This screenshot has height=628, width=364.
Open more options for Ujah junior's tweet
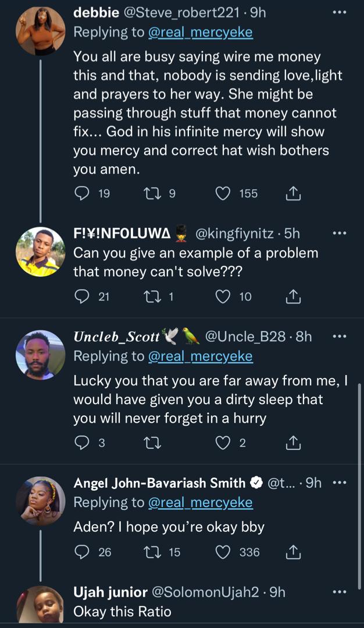tap(339, 592)
